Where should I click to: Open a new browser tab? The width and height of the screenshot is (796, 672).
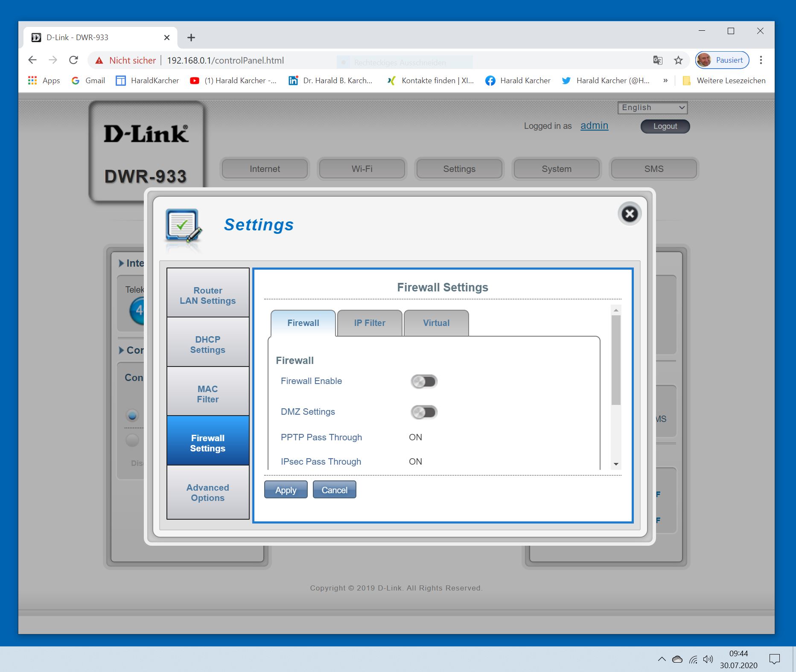tap(191, 38)
